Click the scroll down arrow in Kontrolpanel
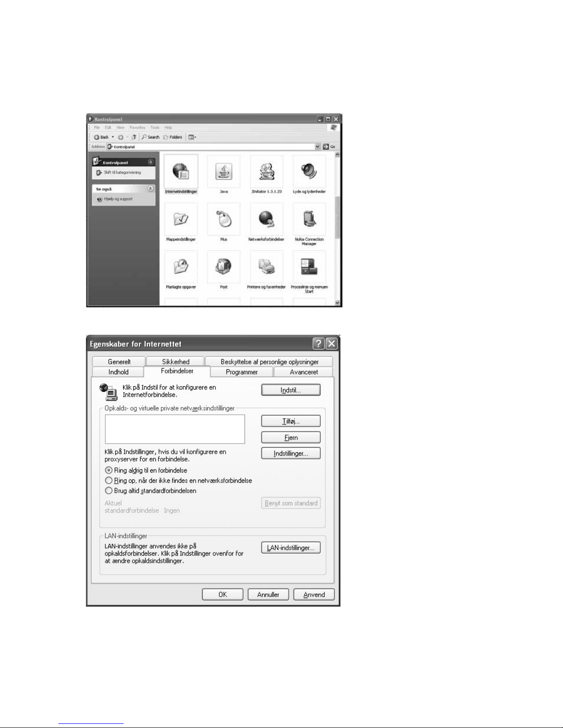This screenshot has height=728, width=563. [x=337, y=303]
